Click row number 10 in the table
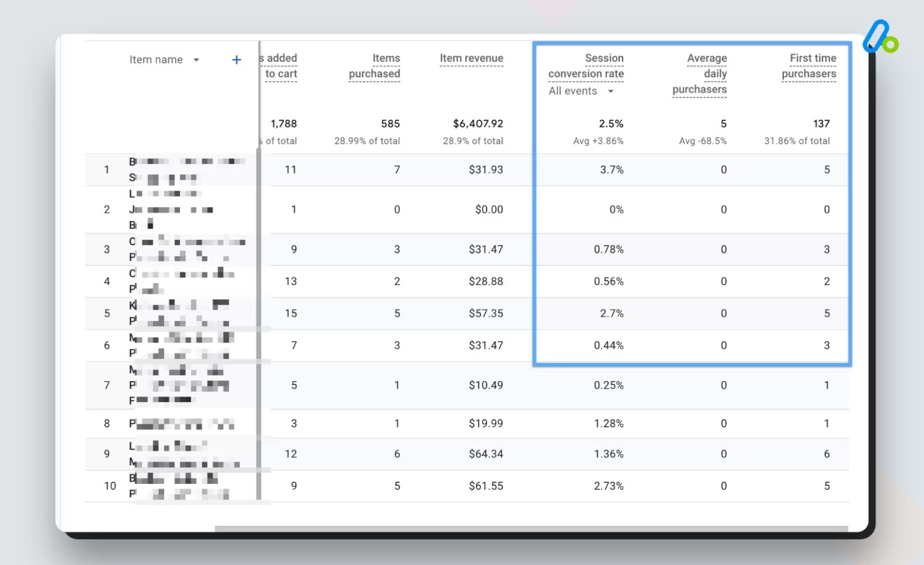Screen dimensions: 924x565 [x=110, y=486]
